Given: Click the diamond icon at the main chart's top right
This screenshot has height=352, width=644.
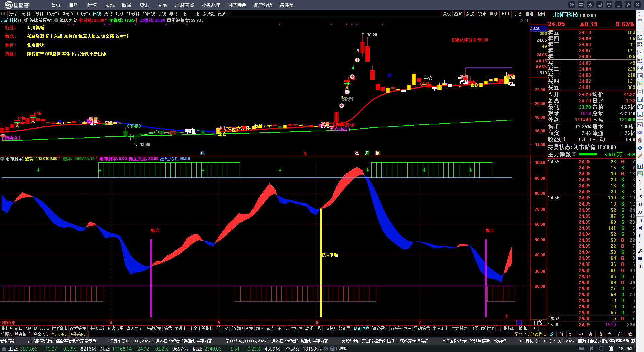Looking at the screenshot, I should click(x=521, y=20).
